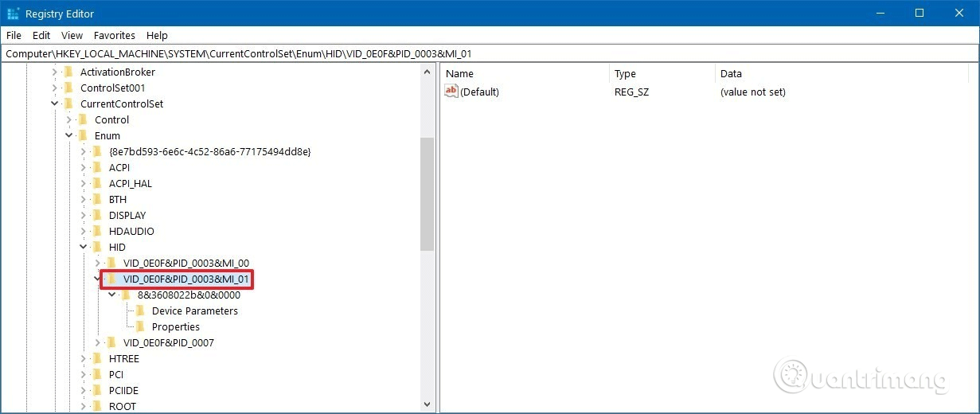Click the Registry Editor title bar icon
980x414 pixels.
[x=14, y=14]
